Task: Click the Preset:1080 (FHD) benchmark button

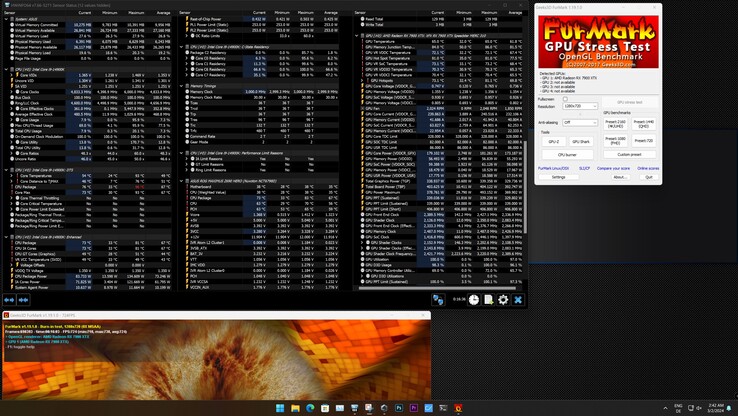Action: coord(617,140)
